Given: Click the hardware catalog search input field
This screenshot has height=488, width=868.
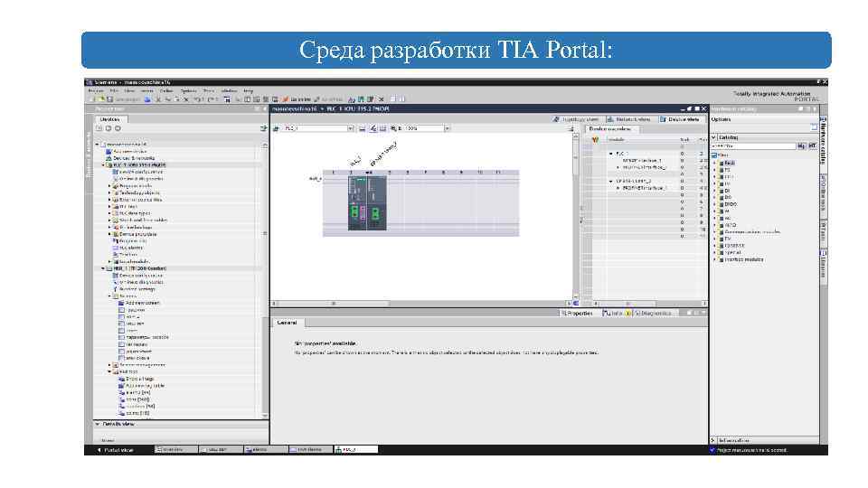Looking at the screenshot, I should (753, 146).
